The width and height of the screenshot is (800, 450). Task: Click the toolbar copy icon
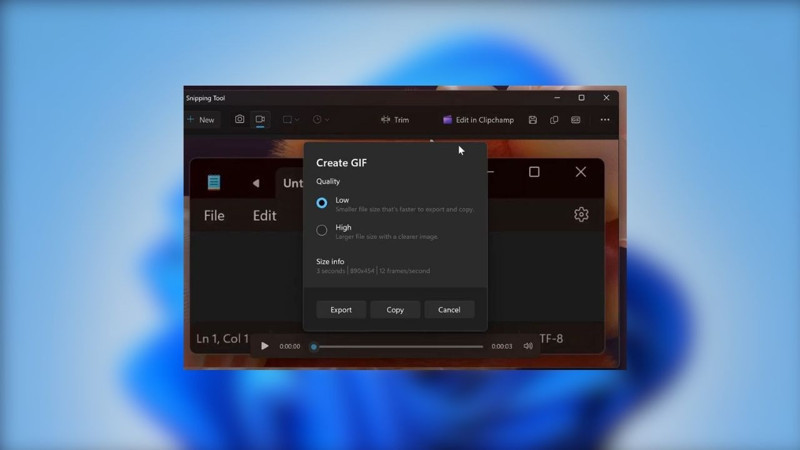554,120
